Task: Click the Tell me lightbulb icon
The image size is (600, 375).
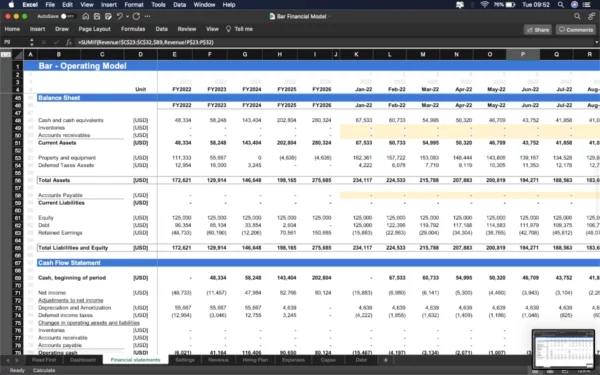Action: [228, 29]
